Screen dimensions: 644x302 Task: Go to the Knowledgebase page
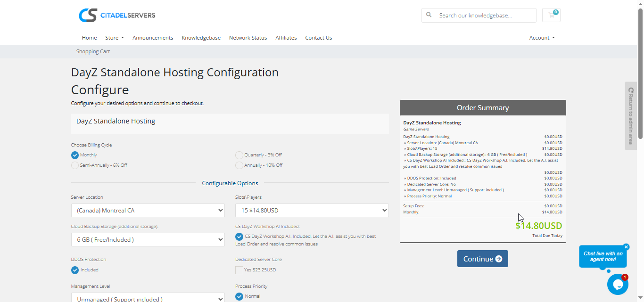click(201, 37)
